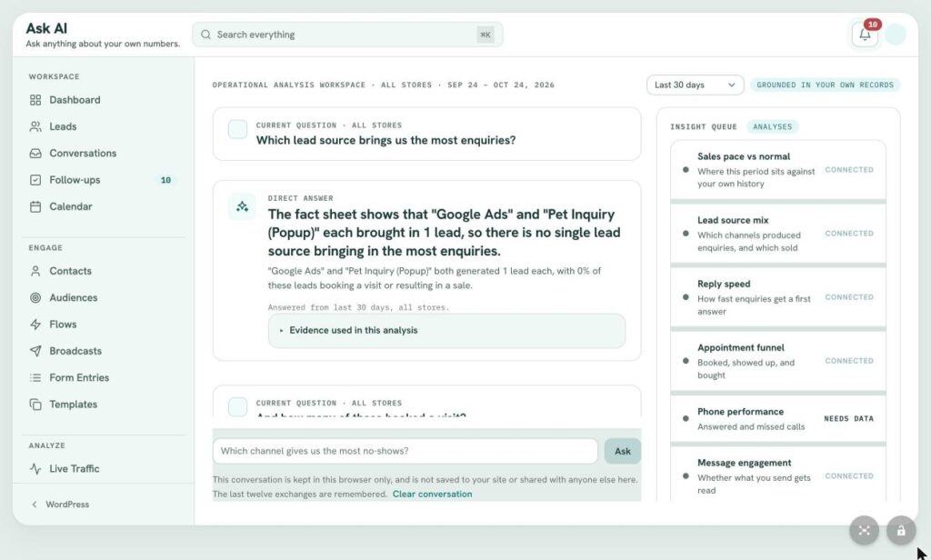This screenshot has width=931, height=560.
Task: Open the Live Traffic pulse icon
Action: pyautogui.click(x=35, y=468)
